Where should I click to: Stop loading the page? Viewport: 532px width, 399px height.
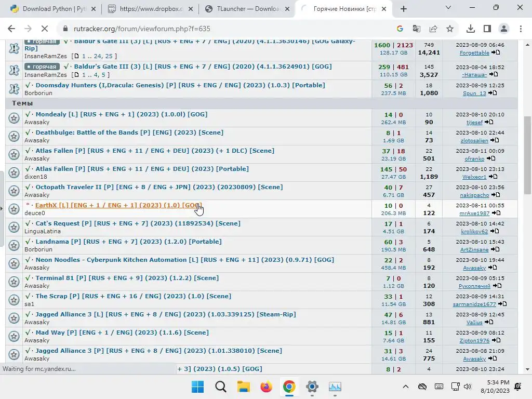tap(45, 29)
